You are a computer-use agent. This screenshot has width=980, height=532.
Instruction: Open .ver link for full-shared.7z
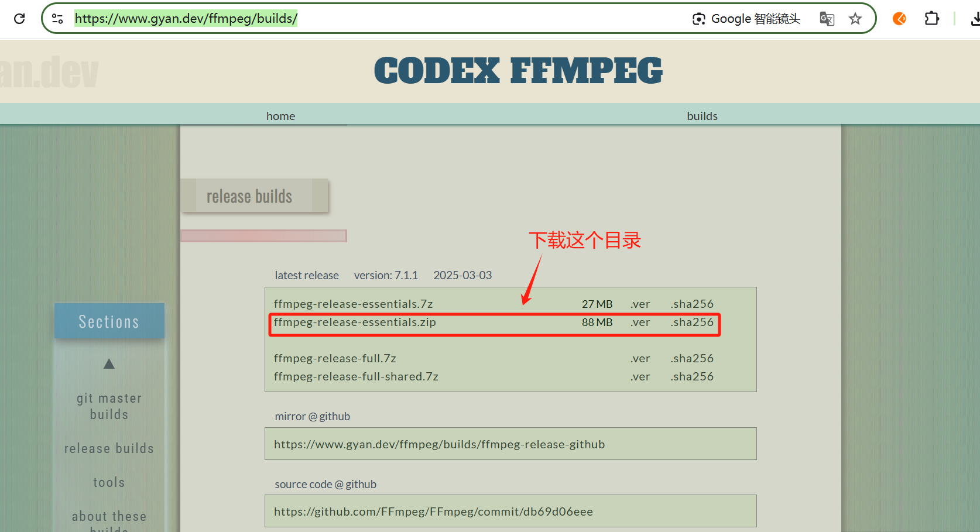pyautogui.click(x=640, y=376)
